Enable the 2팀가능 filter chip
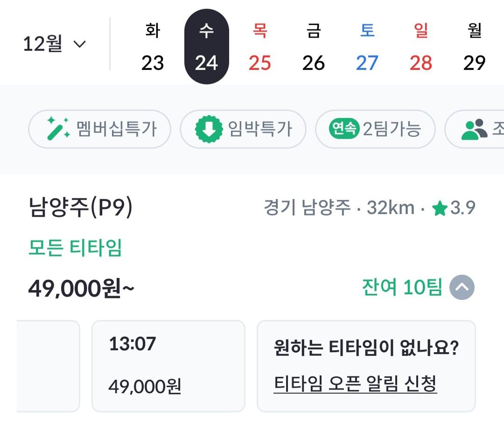Image resolution: width=504 pixels, height=431 pixels. tap(375, 129)
